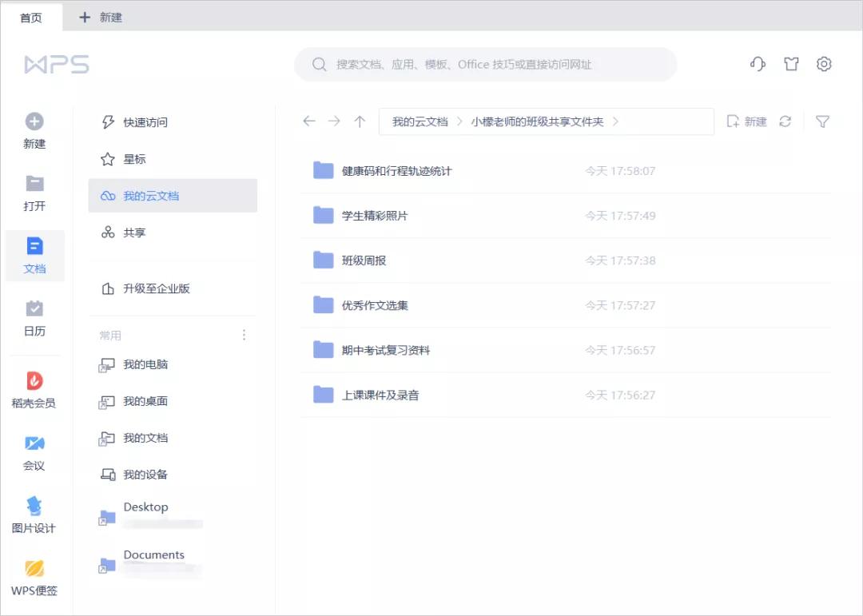Expand the chevron after 小橡老师的班级共享文件夹
Image resolution: width=863 pixels, height=616 pixels.
coord(615,121)
